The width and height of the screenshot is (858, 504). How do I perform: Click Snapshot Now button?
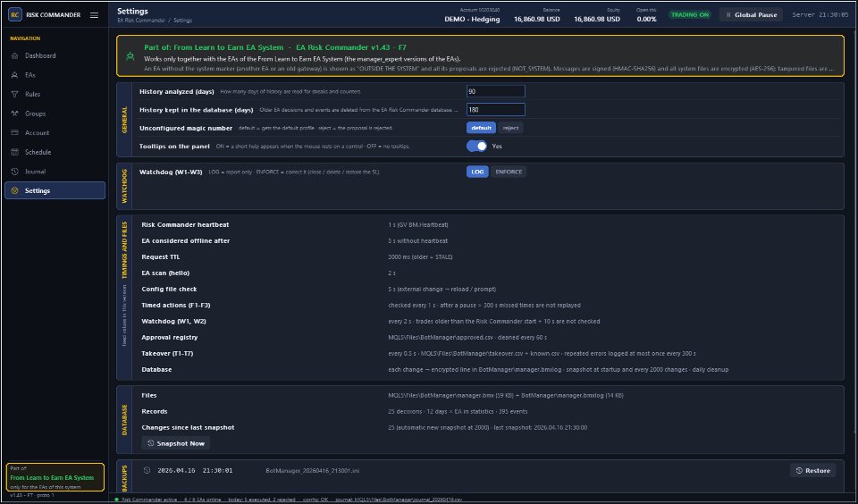click(176, 443)
